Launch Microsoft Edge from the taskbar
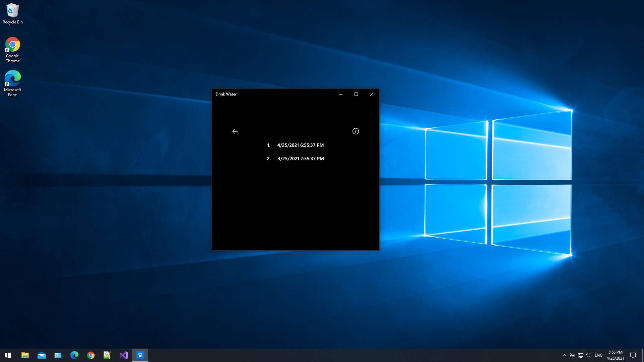Viewport: 644px width, 362px height. click(74, 355)
